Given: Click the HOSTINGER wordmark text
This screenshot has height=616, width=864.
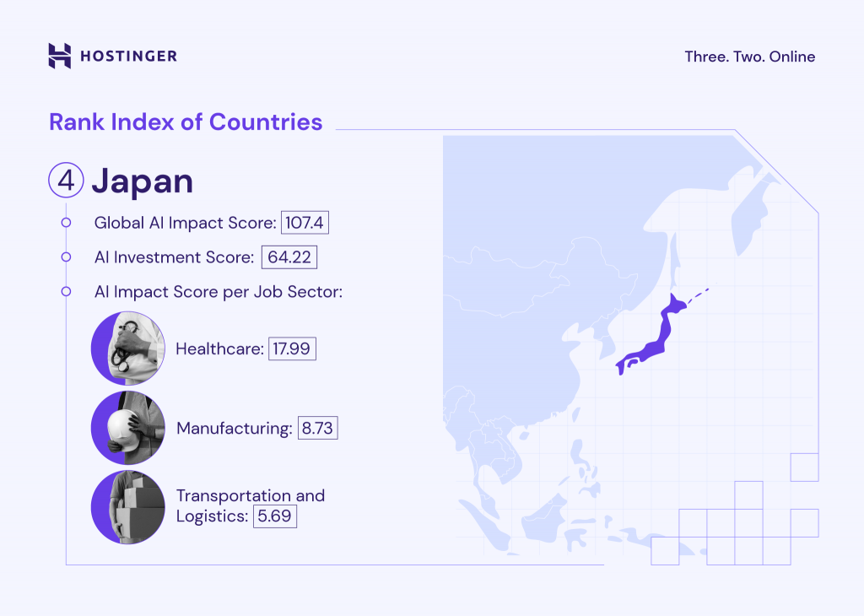Looking at the screenshot, I should pyautogui.click(x=128, y=56).
